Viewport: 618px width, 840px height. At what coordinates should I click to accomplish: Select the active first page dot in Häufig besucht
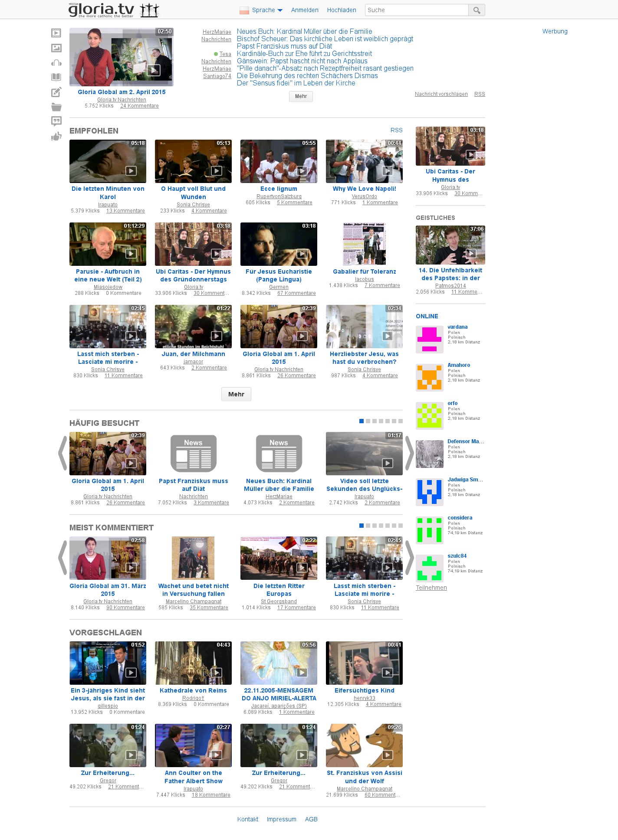362,421
